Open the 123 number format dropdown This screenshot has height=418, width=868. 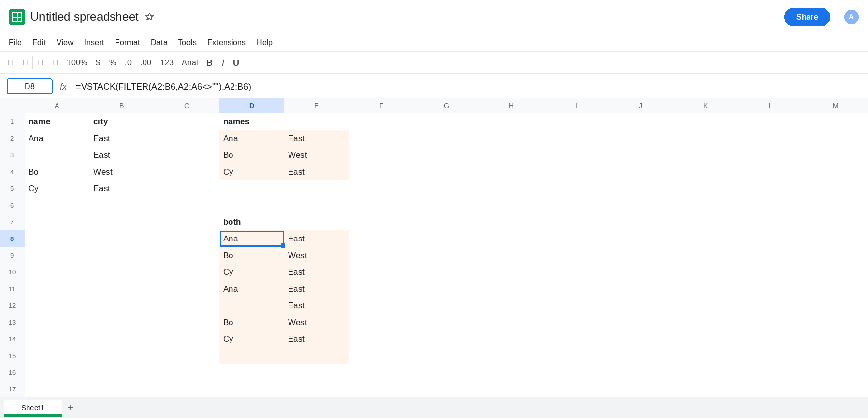(167, 63)
